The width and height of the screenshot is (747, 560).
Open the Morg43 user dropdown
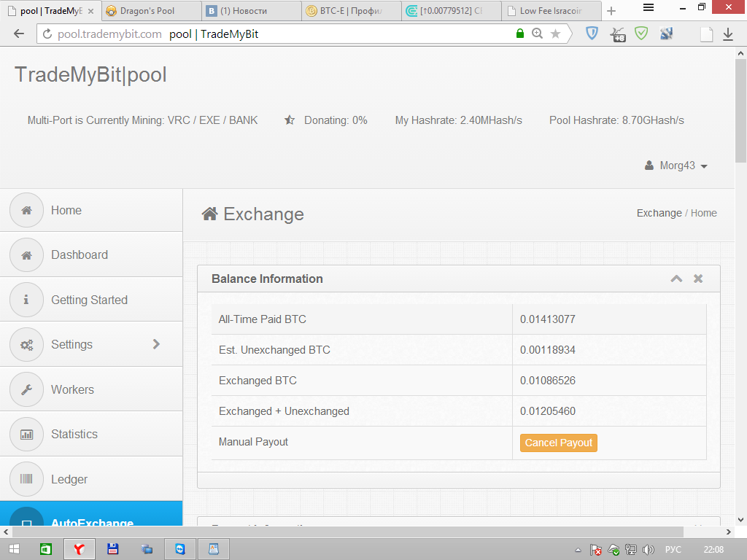tap(676, 166)
